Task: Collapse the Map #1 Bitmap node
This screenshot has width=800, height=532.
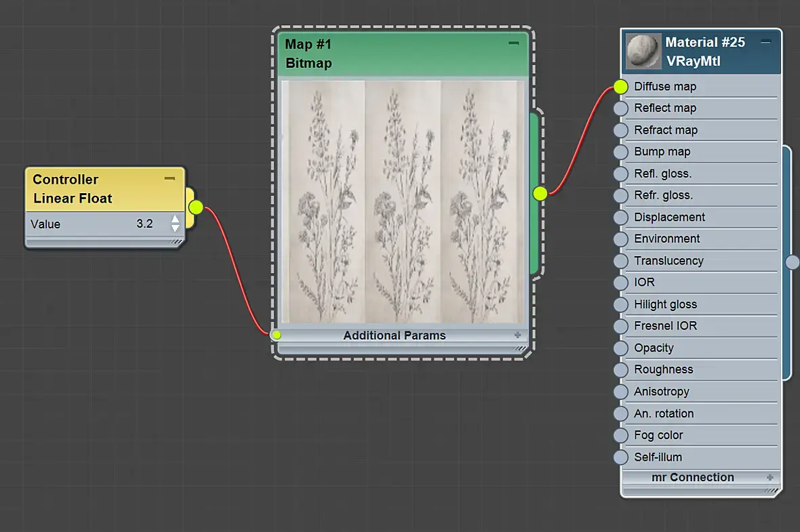Action: click(514, 43)
